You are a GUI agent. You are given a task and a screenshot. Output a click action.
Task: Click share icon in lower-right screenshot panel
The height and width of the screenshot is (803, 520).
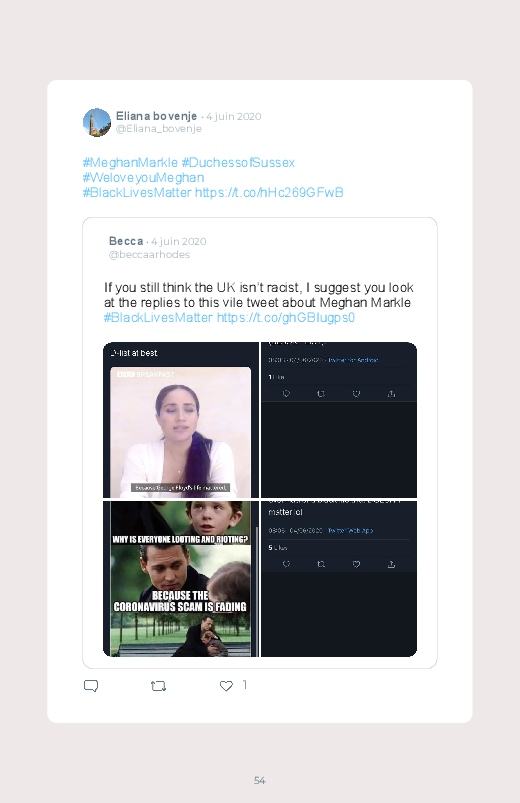pos(391,564)
